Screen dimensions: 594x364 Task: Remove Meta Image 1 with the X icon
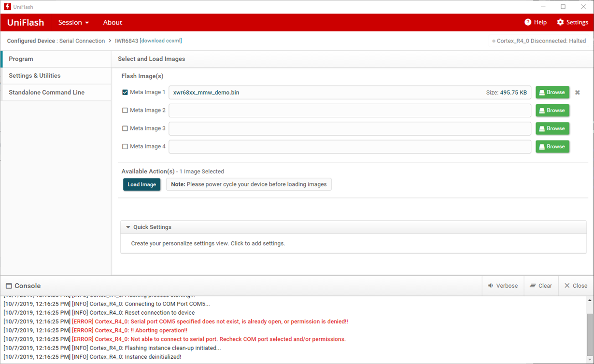pos(578,92)
